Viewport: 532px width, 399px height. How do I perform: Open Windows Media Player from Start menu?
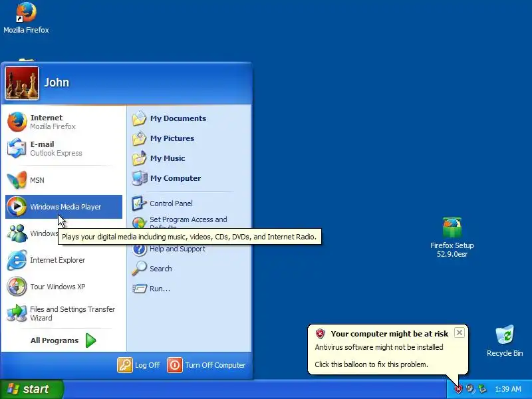click(x=63, y=207)
